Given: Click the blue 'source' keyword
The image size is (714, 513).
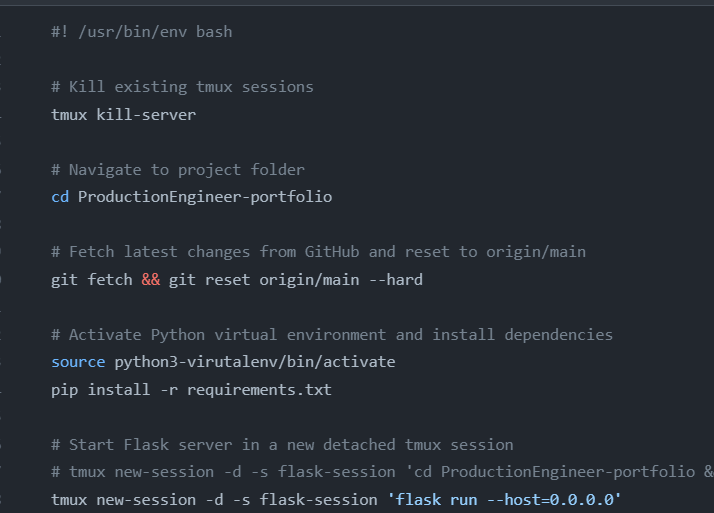Looking at the screenshot, I should point(78,362).
